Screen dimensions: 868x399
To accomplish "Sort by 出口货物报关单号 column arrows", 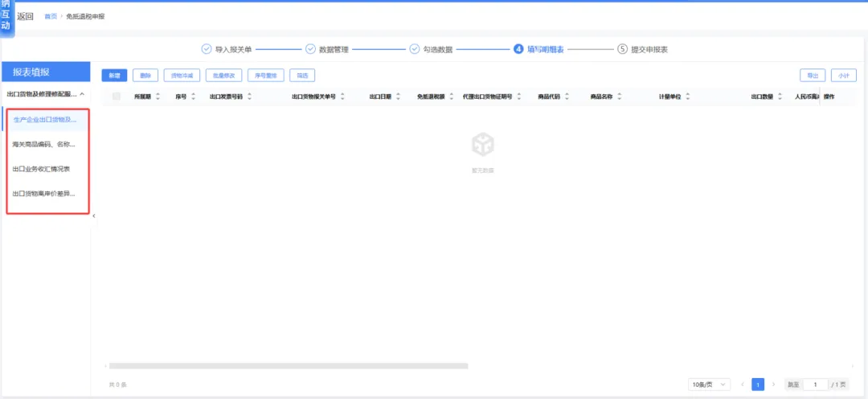I will (342, 97).
